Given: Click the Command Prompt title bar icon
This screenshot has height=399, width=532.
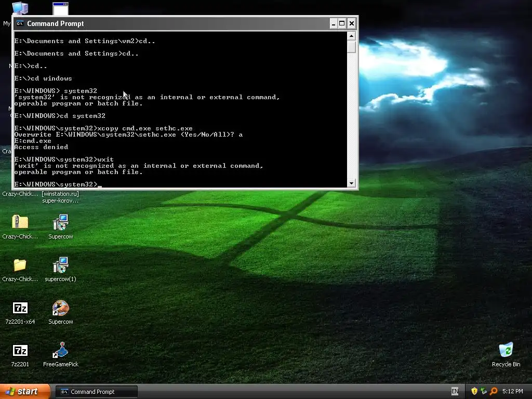Looking at the screenshot, I should [x=20, y=23].
